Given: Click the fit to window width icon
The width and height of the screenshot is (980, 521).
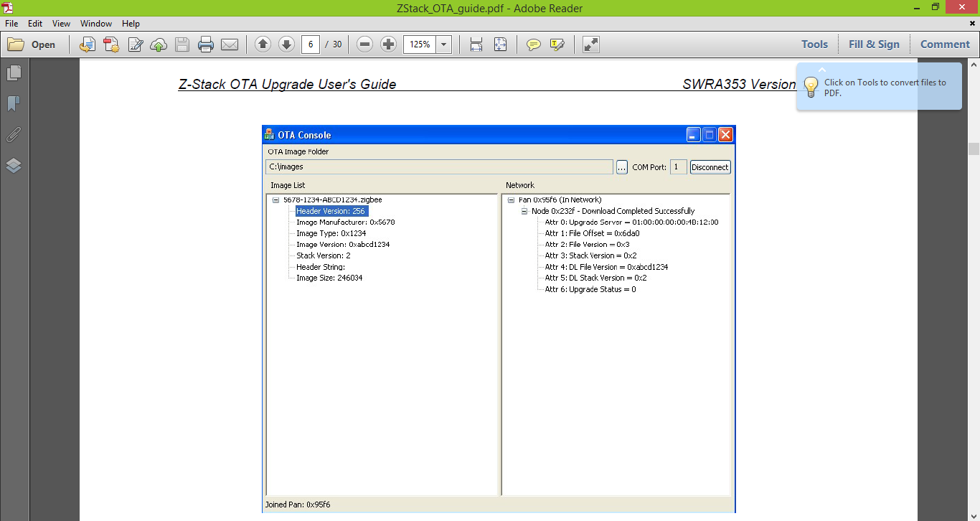Looking at the screenshot, I should click(476, 44).
